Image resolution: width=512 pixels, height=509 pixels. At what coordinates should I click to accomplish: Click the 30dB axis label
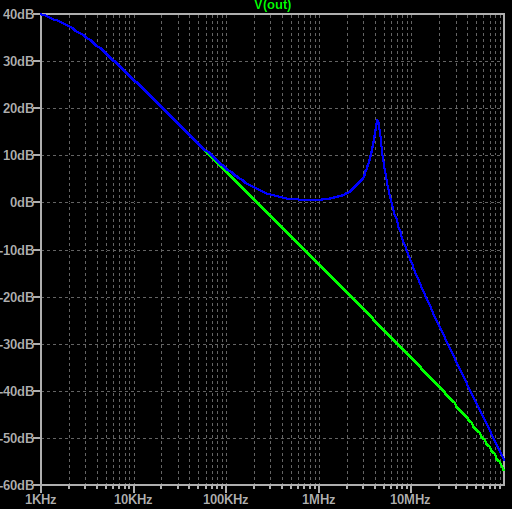(18, 61)
